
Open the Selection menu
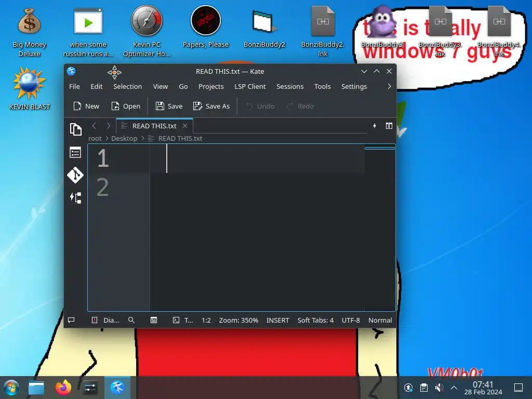(128, 87)
